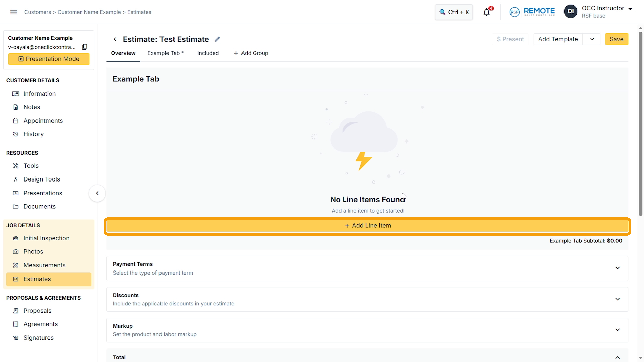Viewport: 644px width, 362px height.
Task: Switch to the Included tab
Action: [x=208, y=53]
